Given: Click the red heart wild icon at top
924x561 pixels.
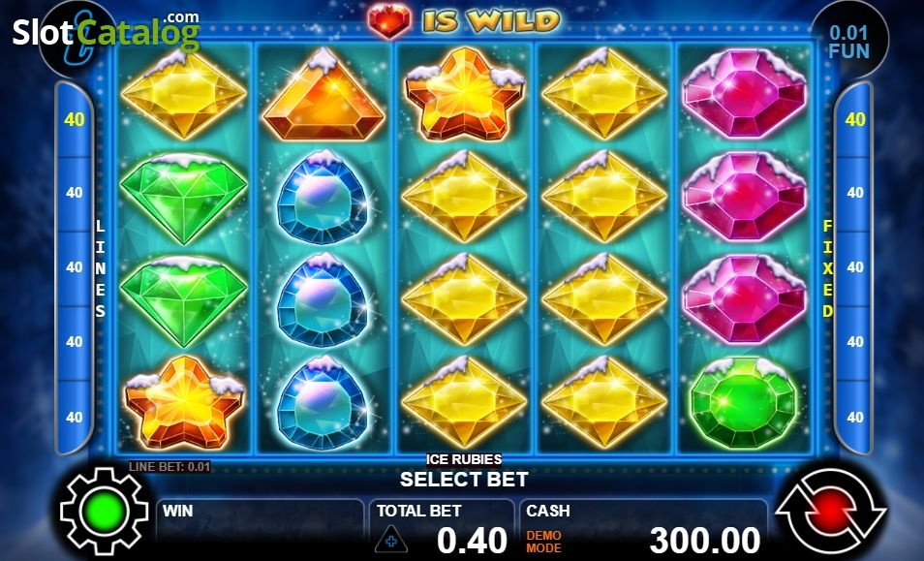Looking at the screenshot, I should pyautogui.click(x=389, y=21).
